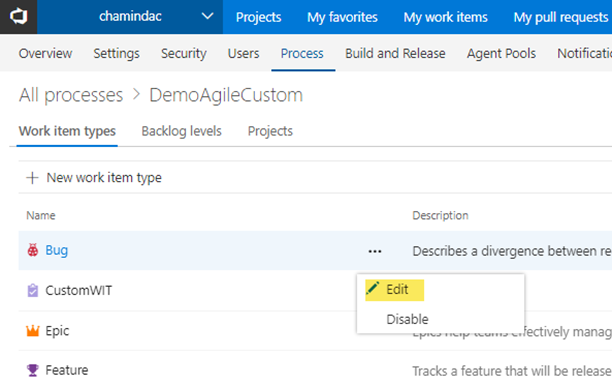This screenshot has width=612, height=385.
Task: Click the pencil icon next to Edit
Action: pos(372,289)
